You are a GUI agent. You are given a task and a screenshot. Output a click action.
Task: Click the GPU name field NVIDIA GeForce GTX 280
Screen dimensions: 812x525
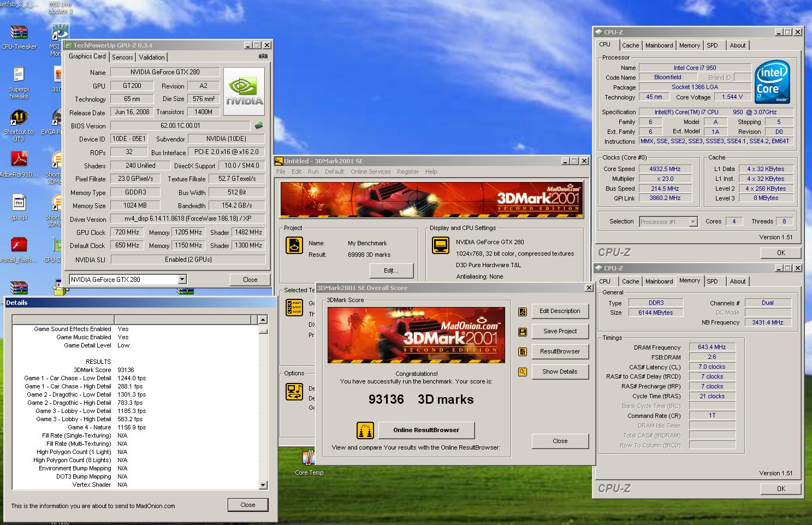tap(165, 72)
